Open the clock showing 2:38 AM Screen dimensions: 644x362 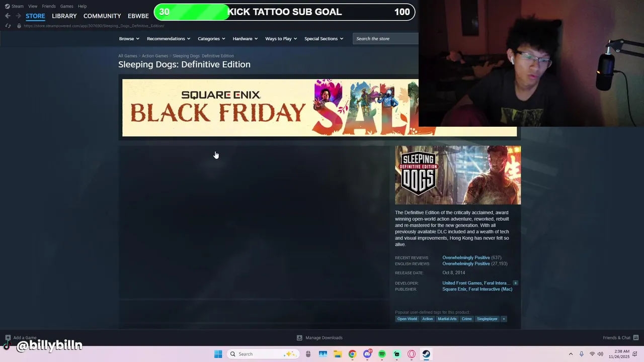(619, 354)
